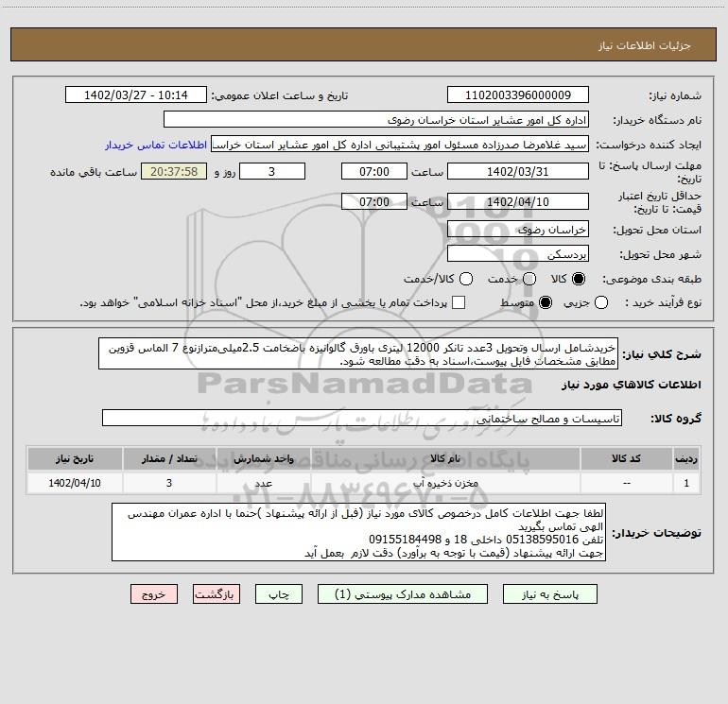Click the response deadline hour 07:00 field
The height and width of the screenshot is (704, 728).
pos(374,171)
